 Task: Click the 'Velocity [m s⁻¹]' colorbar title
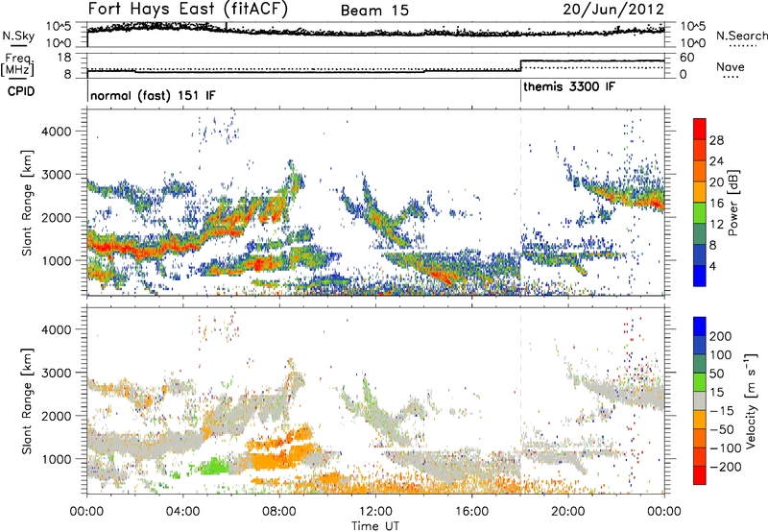click(x=751, y=400)
